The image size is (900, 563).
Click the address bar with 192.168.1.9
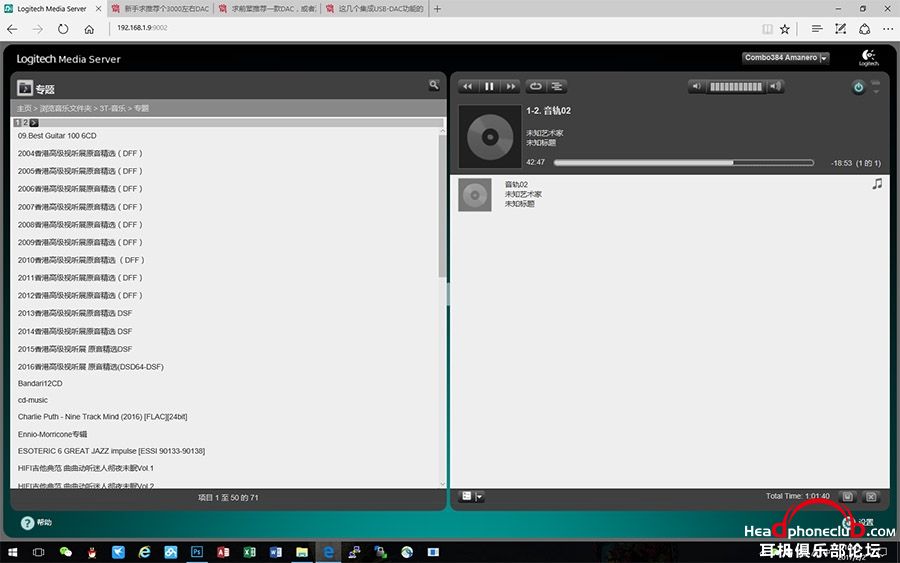point(430,28)
